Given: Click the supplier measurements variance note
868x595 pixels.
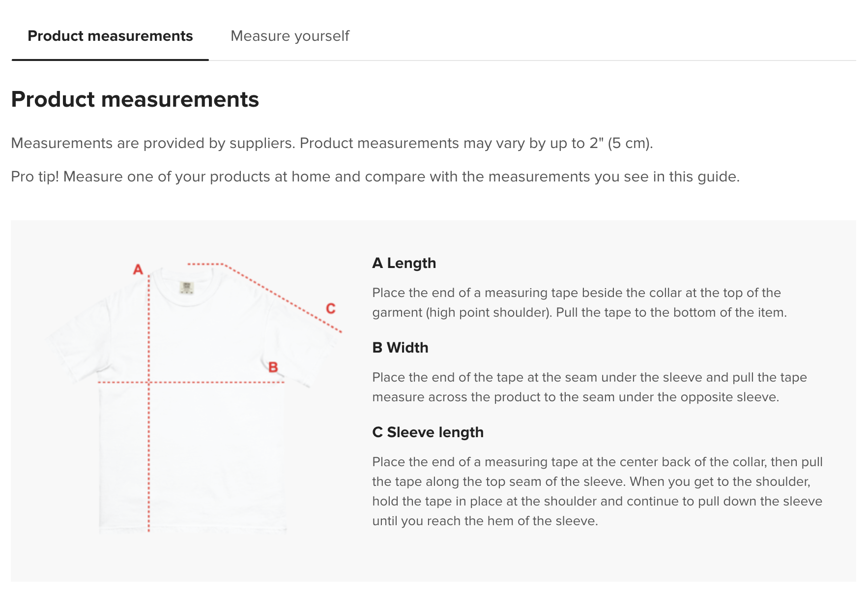Looking at the screenshot, I should (x=332, y=143).
